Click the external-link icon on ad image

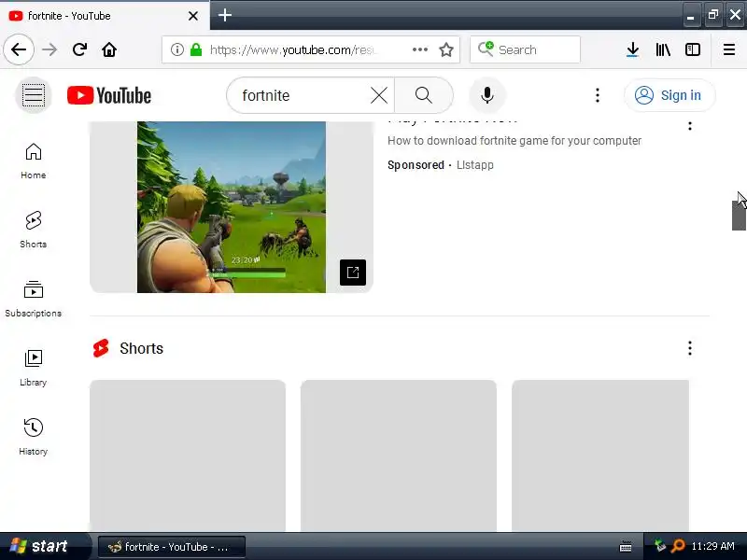click(353, 273)
